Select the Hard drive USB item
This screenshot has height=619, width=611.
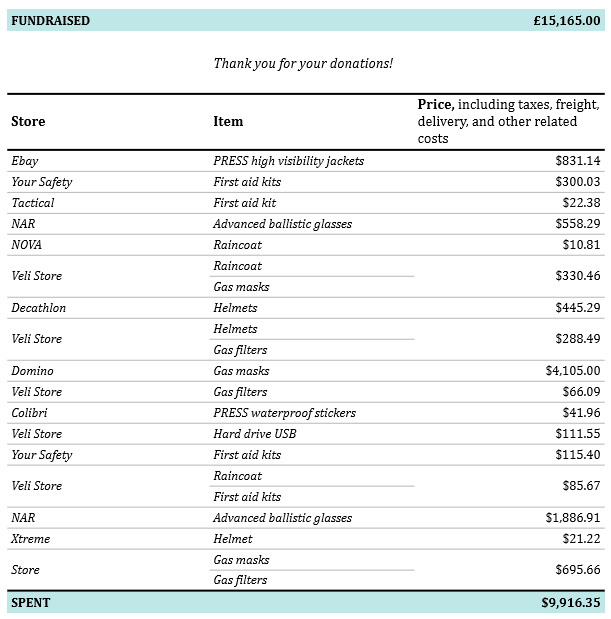click(254, 434)
